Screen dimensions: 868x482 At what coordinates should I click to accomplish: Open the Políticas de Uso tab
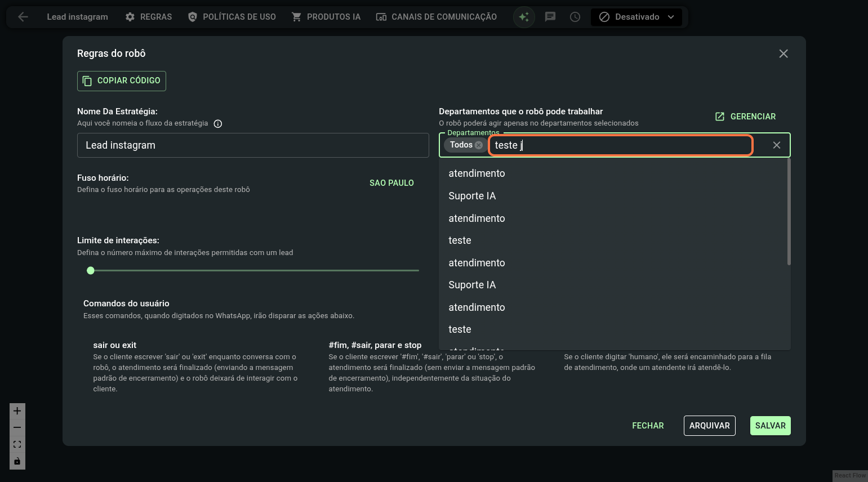232,17
